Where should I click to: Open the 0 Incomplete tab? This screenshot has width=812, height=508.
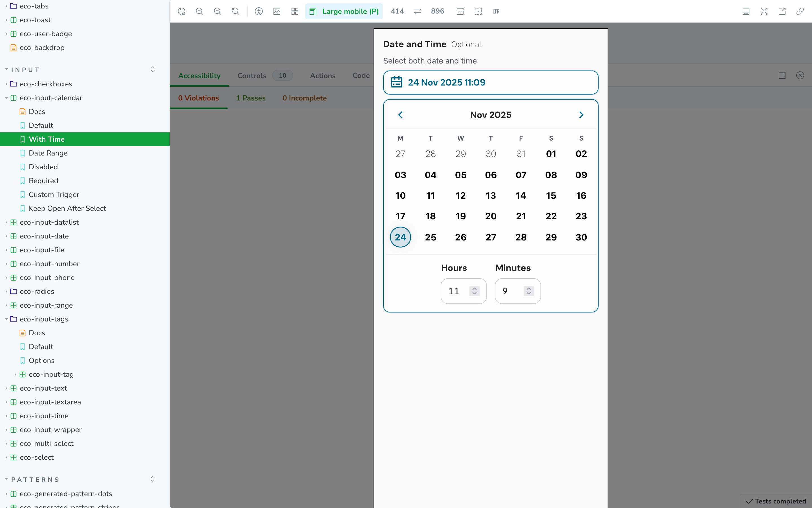point(304,98)
